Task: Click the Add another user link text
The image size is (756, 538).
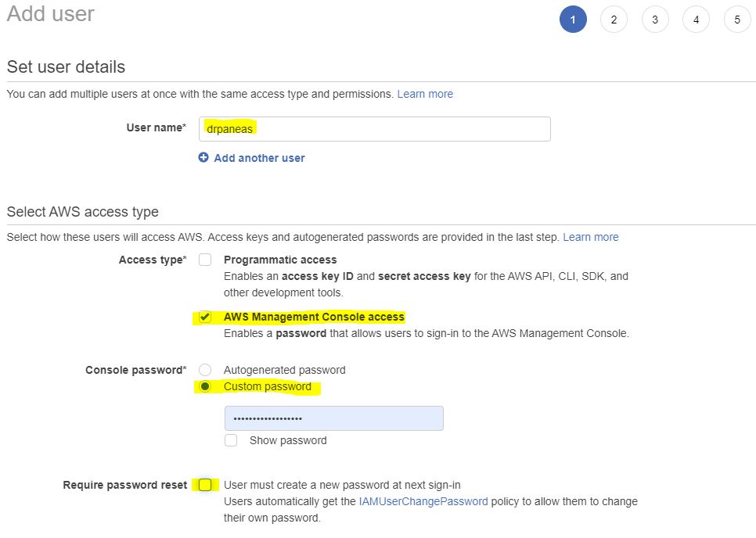Action: coord(259,158)
